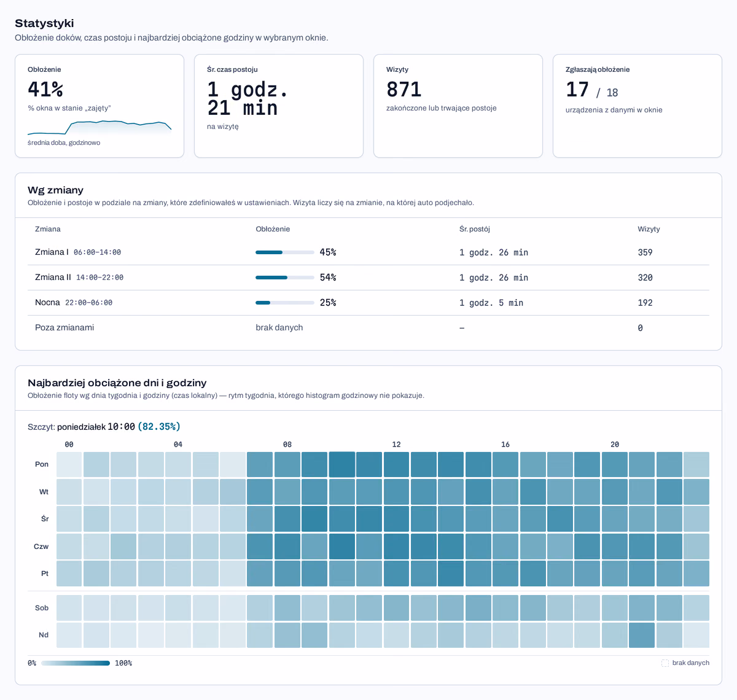Select the '1 godz. 5 min' Nocna stay
This screenshot has width=737, height=700.
pyautogui.click(x=491, y=303)
